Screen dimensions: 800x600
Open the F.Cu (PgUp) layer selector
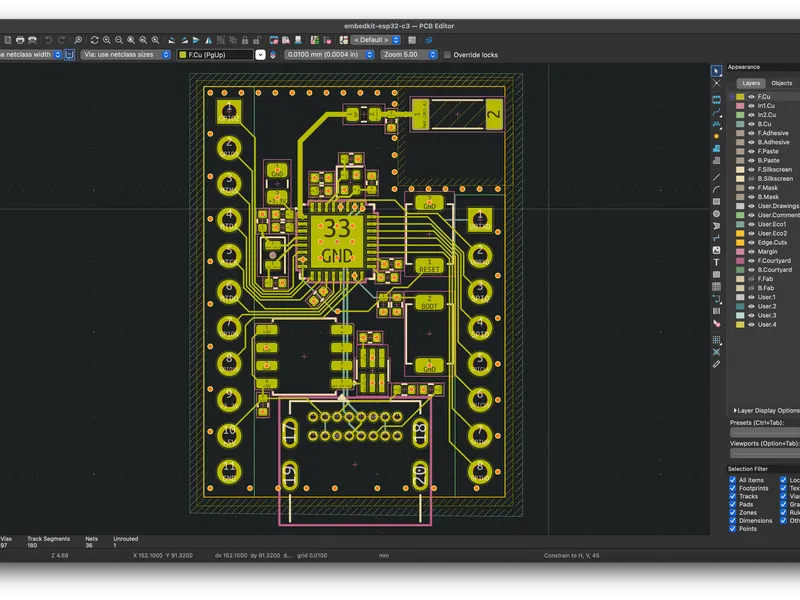pyautogui.click(x=221, y=55)
